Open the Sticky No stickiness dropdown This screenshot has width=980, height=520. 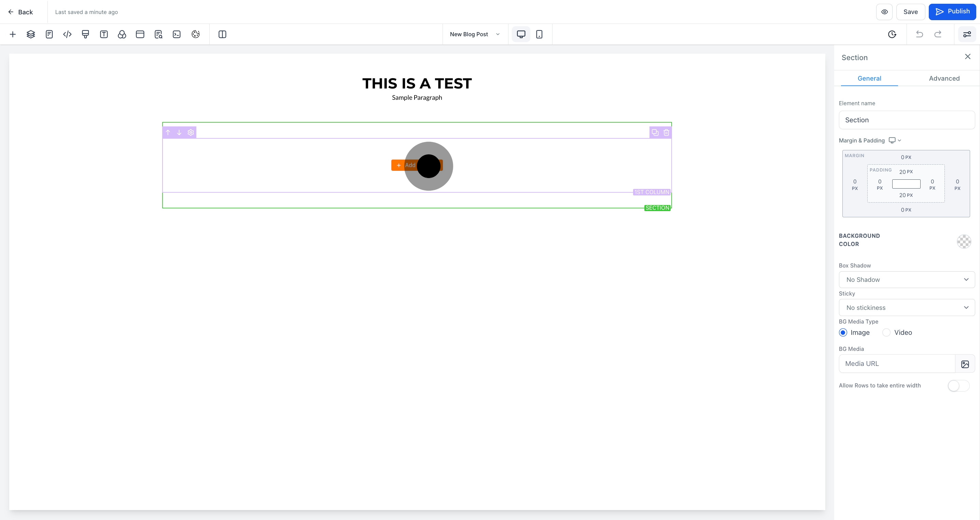click(x=907, y=307)
